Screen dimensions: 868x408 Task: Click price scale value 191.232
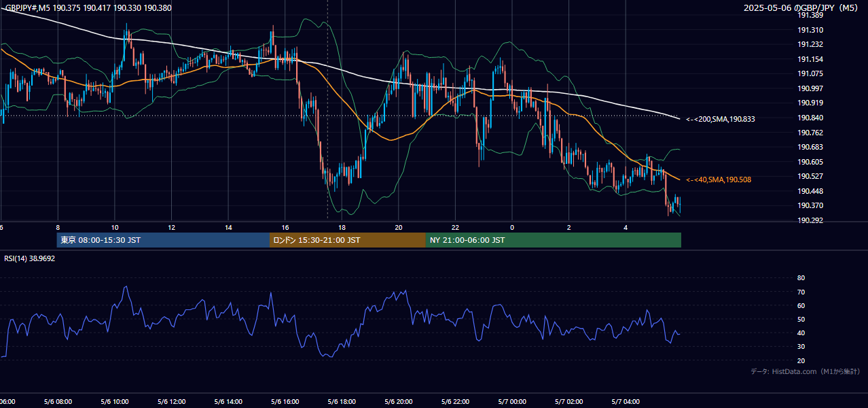tap(810, 44)
